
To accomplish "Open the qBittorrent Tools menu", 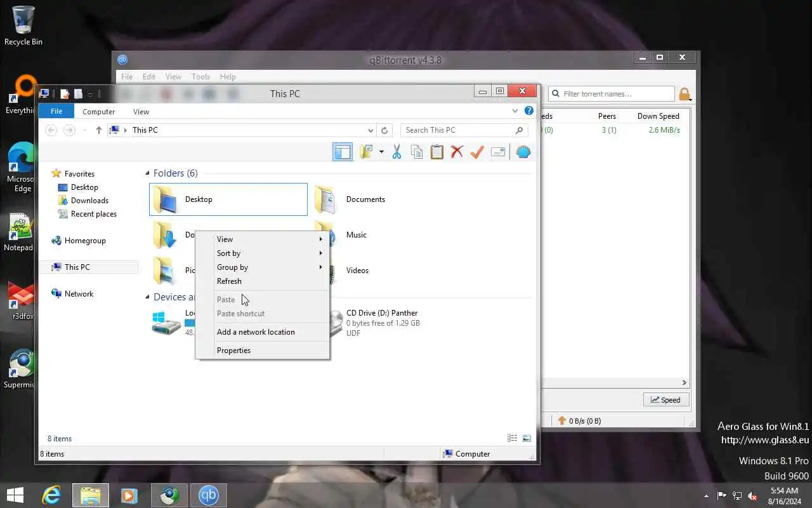I will pos(200,77).
